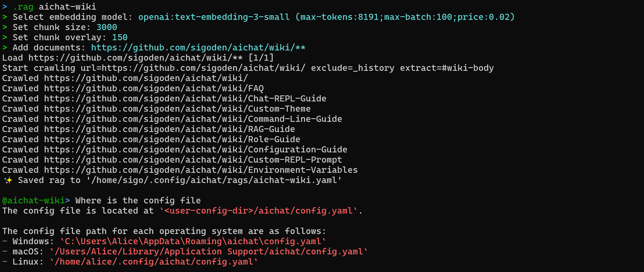Click the sparkle icon before "Saved rag"
The image size is (644, 272).
tap(8, 181)
